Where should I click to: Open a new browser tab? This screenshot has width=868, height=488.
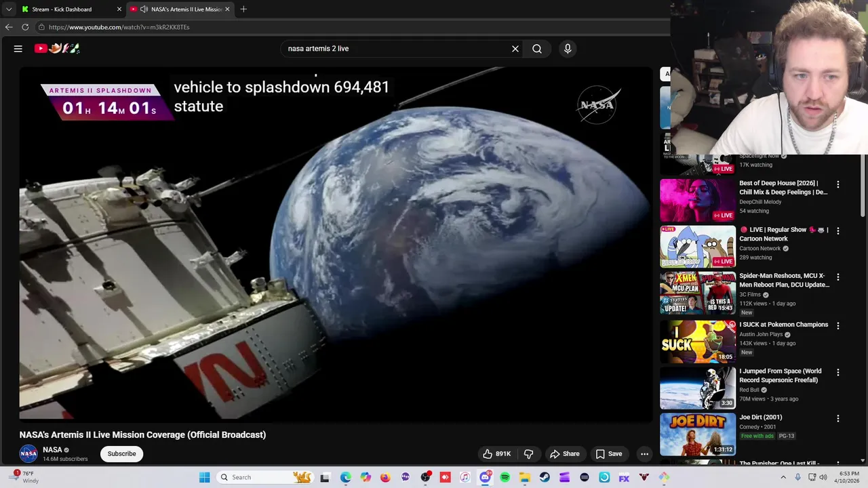pos(243,9)
